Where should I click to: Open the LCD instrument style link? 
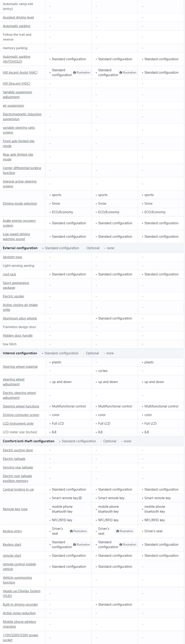pyautogui.click(x=18, y=424)
